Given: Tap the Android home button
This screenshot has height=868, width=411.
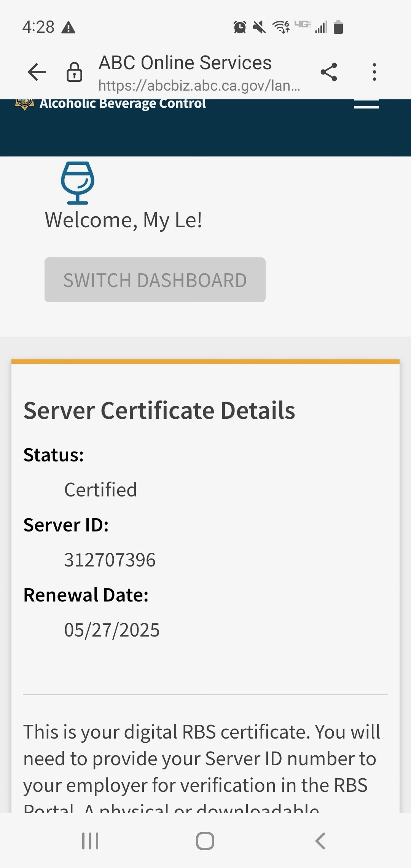Looking at the screenshot, I should click(205, 841).
